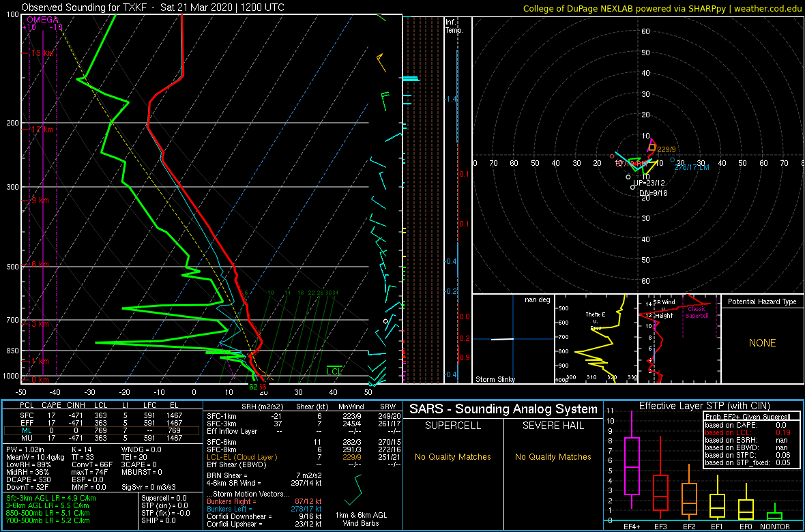Click the 500 pressure level label
Image resolution: width=805 pixels, height=532 pixels.
[x=12, y=267]
